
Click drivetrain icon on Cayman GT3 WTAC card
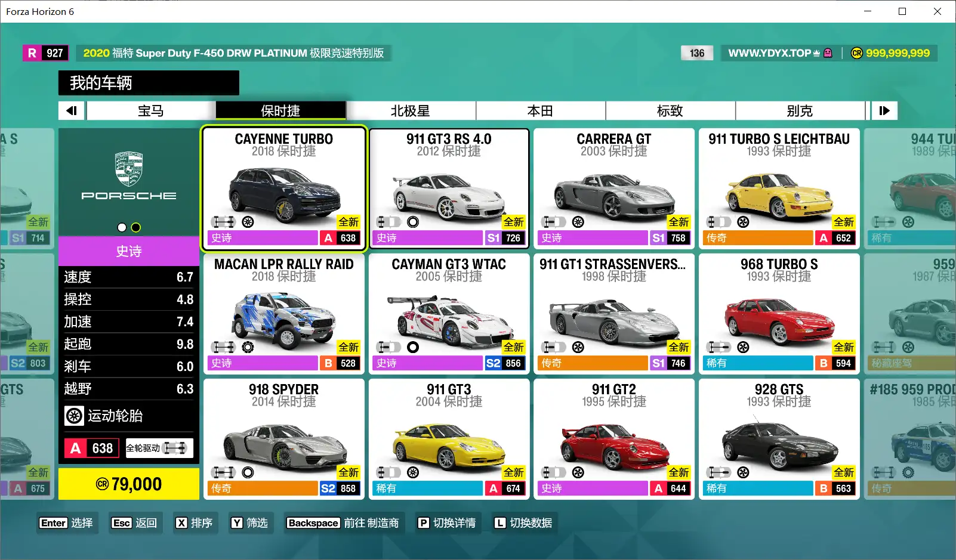pyautogui.click(x=388, y=347)
